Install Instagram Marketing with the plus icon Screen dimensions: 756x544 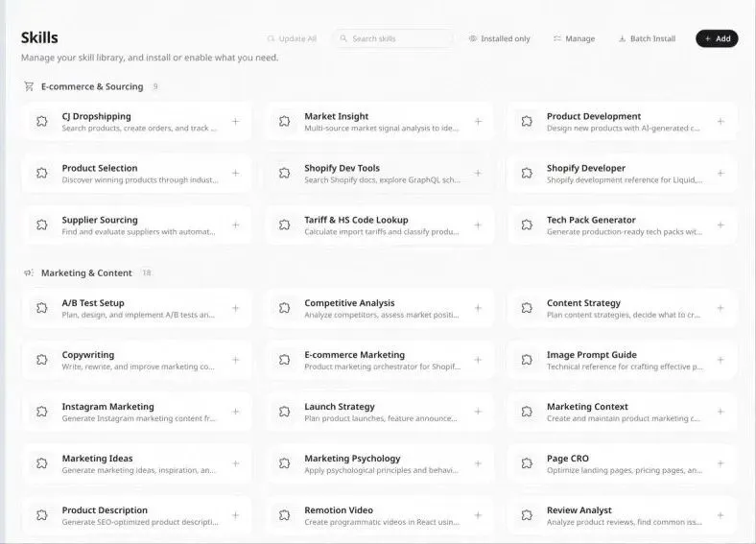click(x=236, y=412)
